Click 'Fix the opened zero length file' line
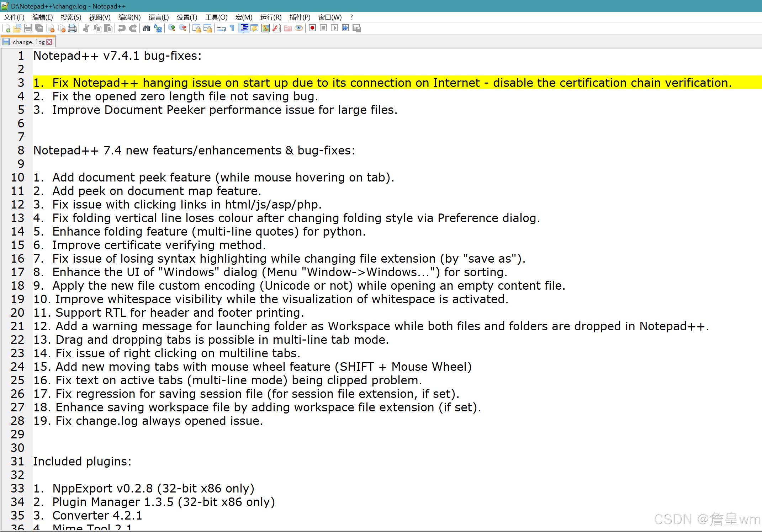 [176, 96]
